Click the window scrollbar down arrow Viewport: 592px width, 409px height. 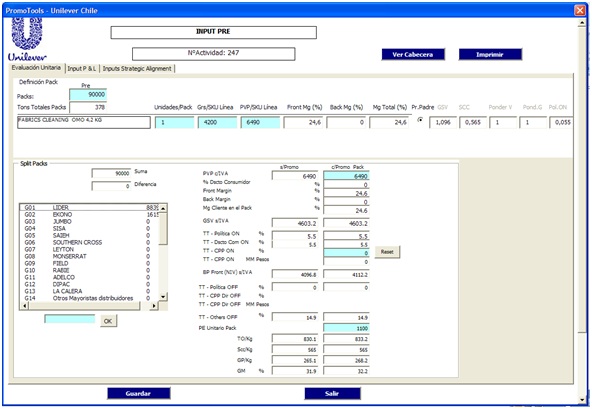point(582,400)
